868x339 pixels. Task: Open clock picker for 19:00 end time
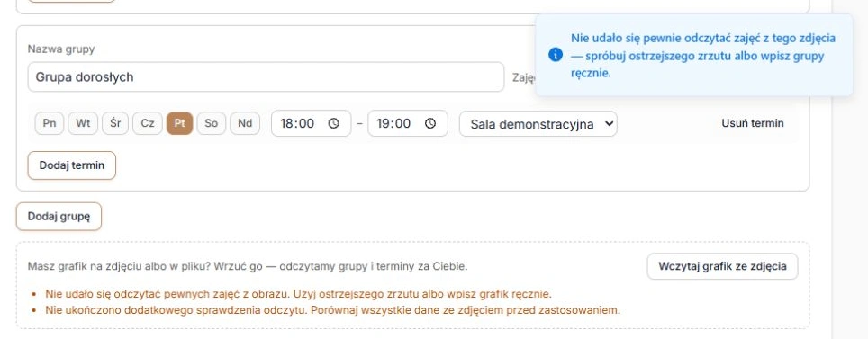tap(430, 124)
